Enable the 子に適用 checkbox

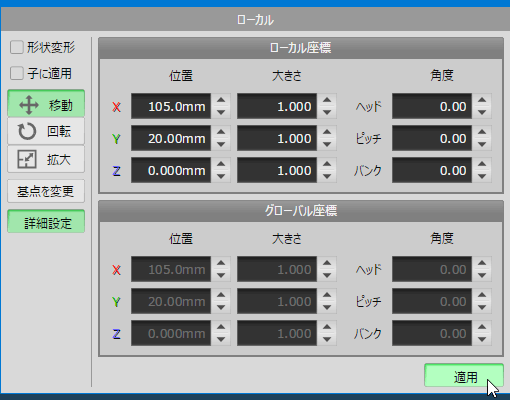[17, 73]
